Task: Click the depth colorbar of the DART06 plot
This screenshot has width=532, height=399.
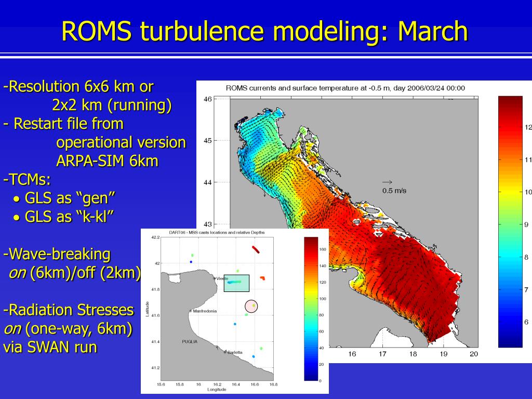Action: [311, 309]
